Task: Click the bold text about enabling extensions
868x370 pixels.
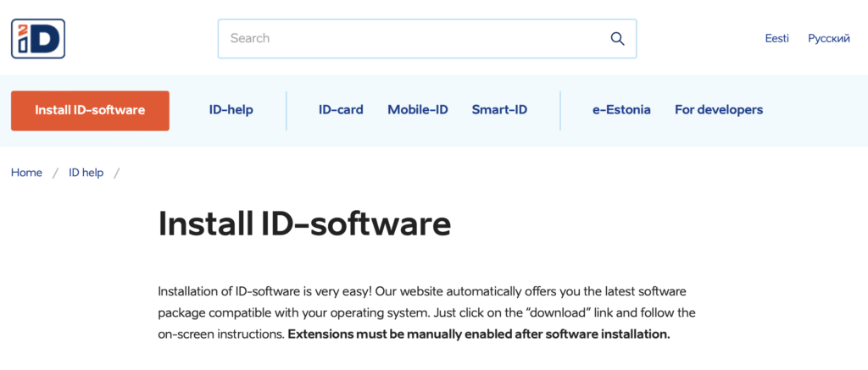Action: click(x=480, y=334)
